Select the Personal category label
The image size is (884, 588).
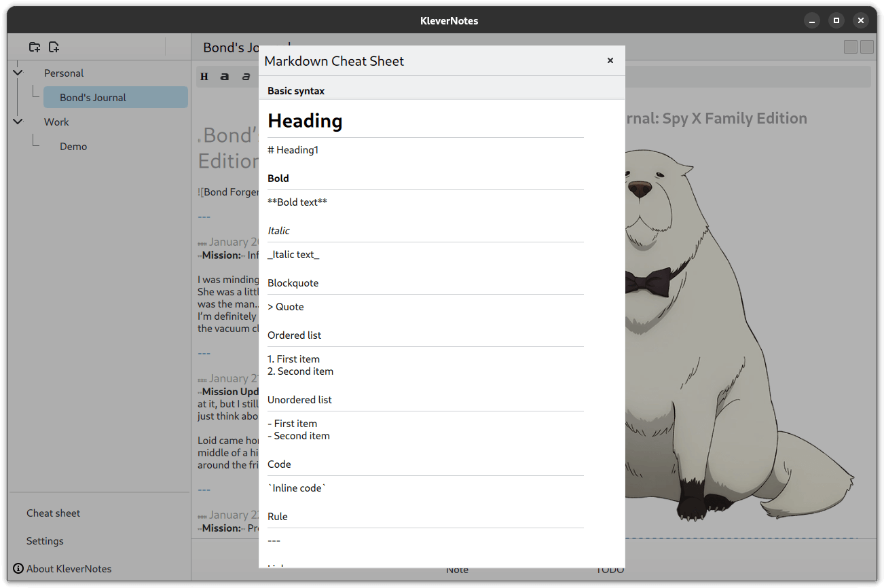tap(64, 73)
